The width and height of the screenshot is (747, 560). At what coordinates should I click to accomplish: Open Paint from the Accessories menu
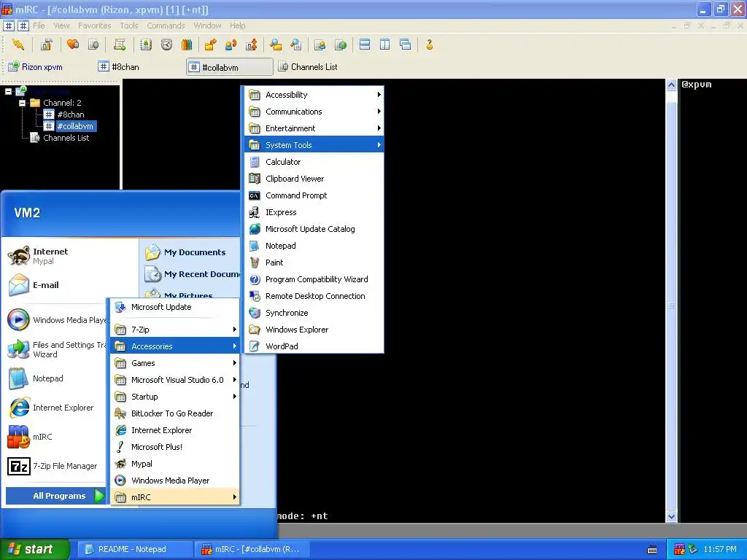[x=314, y=262]
